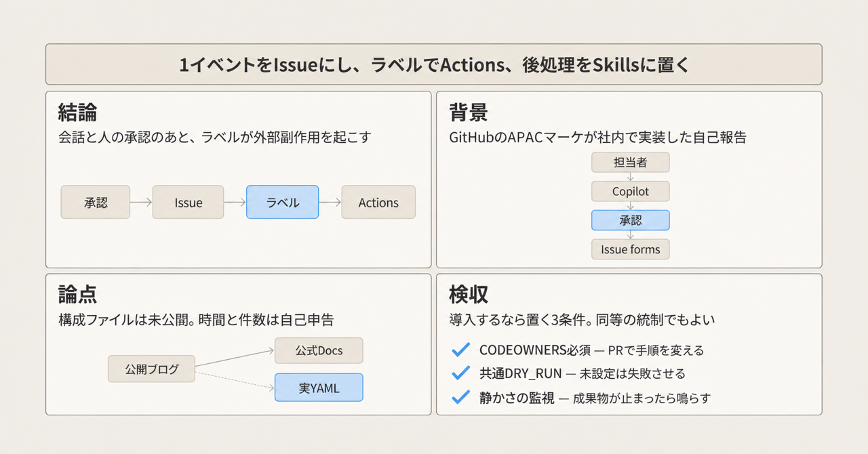The width and height of the screenshot is (868, 454).
Task: Click the 検収 heading
Action: (x=468, y=294)
